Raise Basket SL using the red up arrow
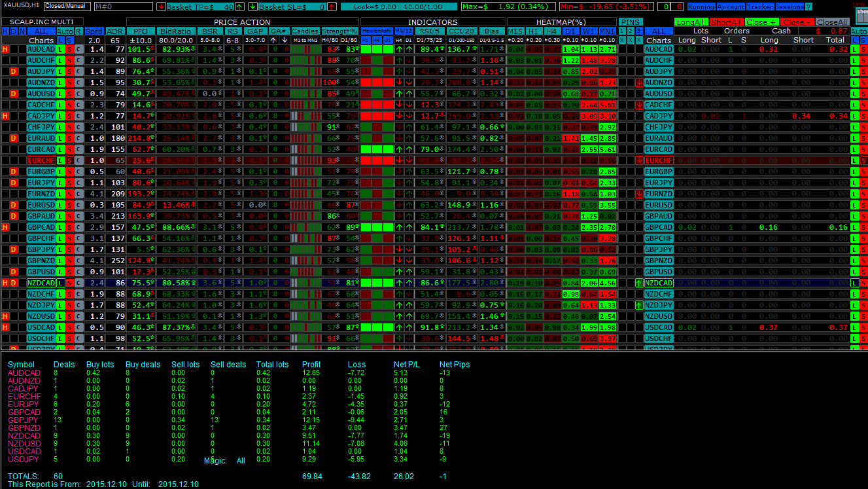Image resolution: width=868 pixels, height=489 pixels. pyautogui.click(x=333, y=7)
